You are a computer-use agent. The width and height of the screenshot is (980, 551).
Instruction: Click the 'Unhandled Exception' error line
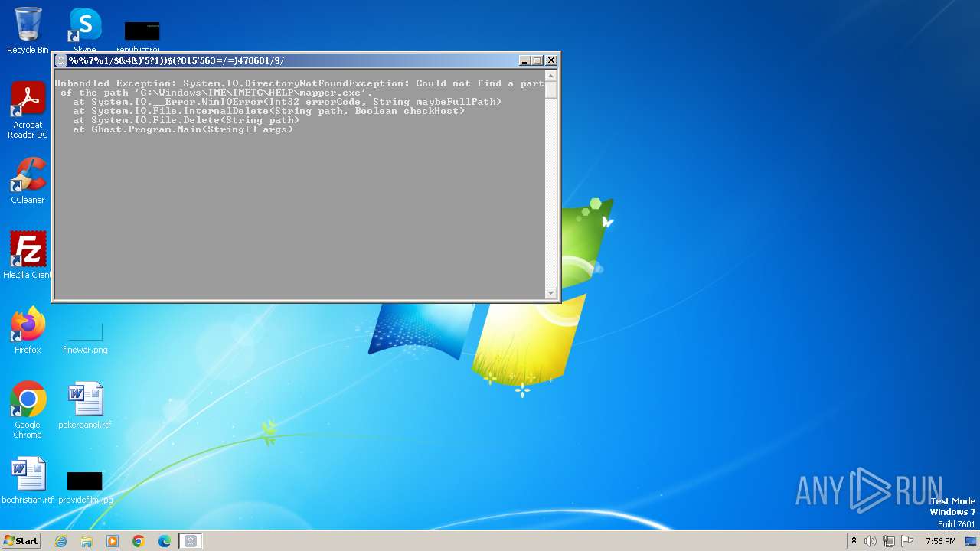299,83
